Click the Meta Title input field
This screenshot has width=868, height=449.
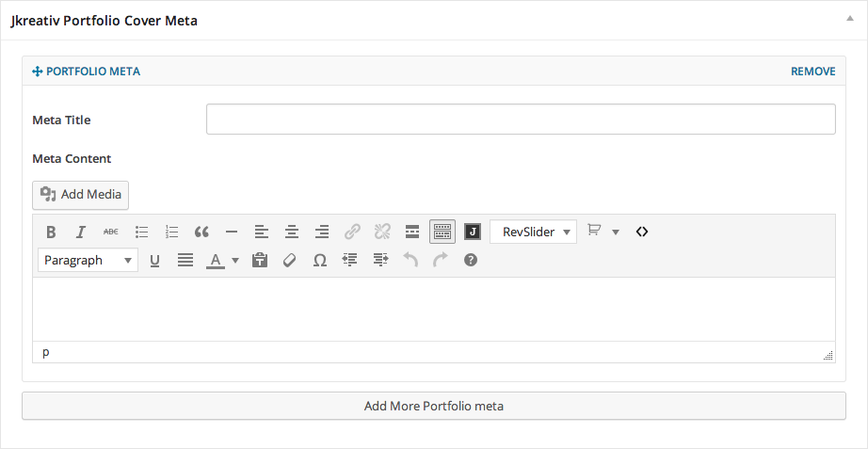coord(521,119)
